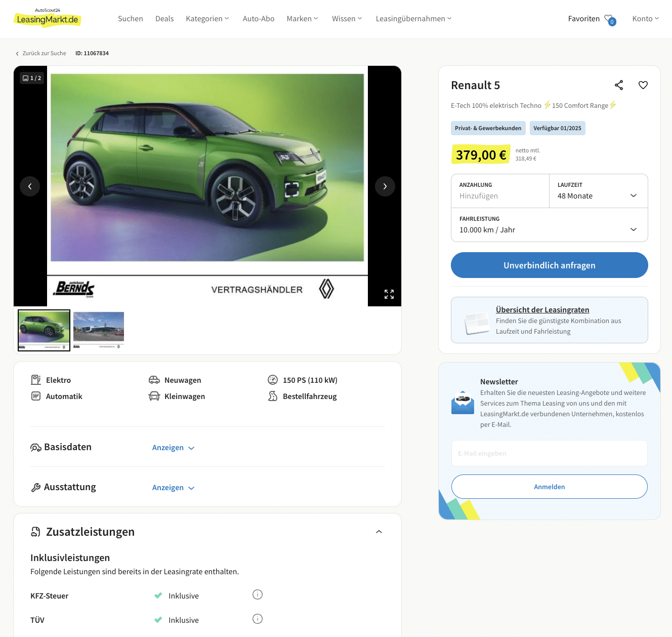Click the Bestellfahrzeug icon
Image resolution: width=672 pixels, height=637 pixels.
point(273,396)
